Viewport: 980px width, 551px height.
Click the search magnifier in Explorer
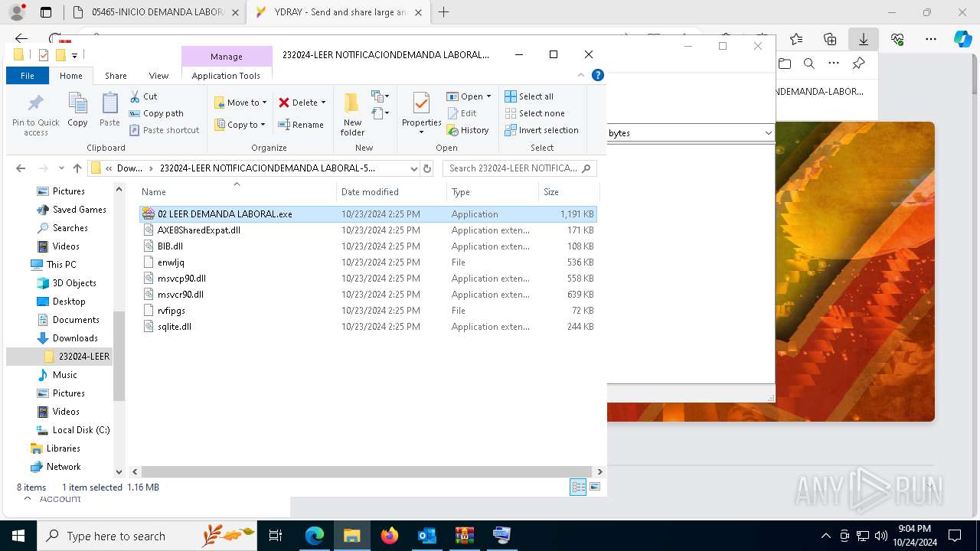click(586, 168)
